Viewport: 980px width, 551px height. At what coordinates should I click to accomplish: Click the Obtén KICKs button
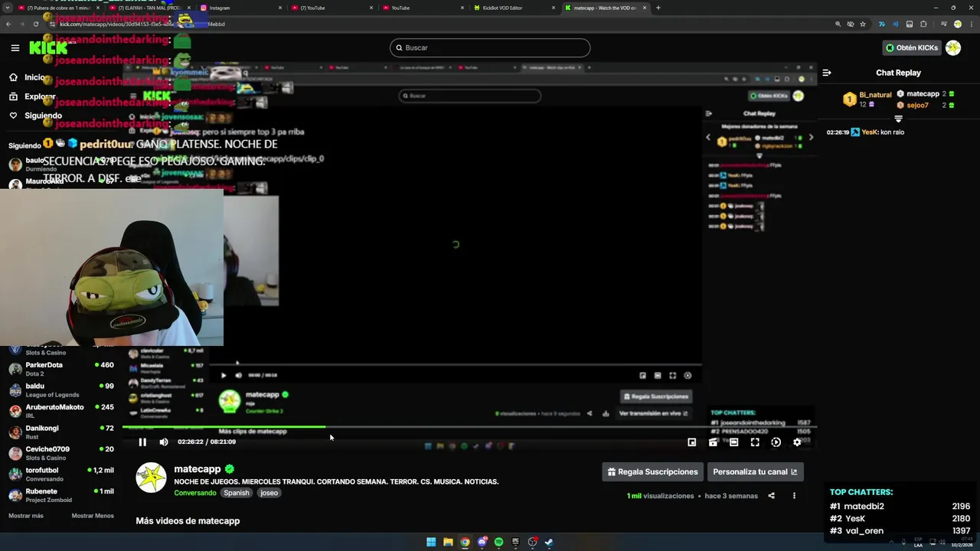(911, 47)
